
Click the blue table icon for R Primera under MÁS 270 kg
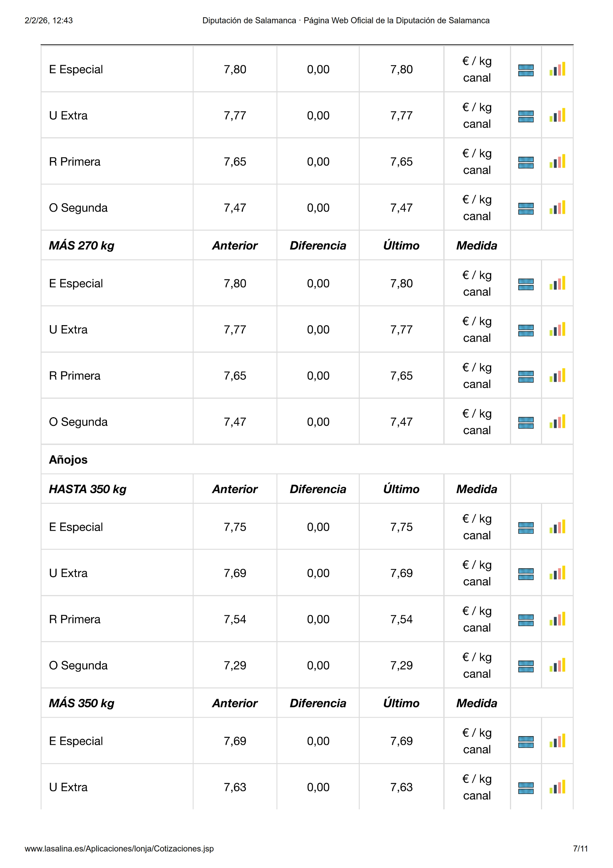[526, 376]
